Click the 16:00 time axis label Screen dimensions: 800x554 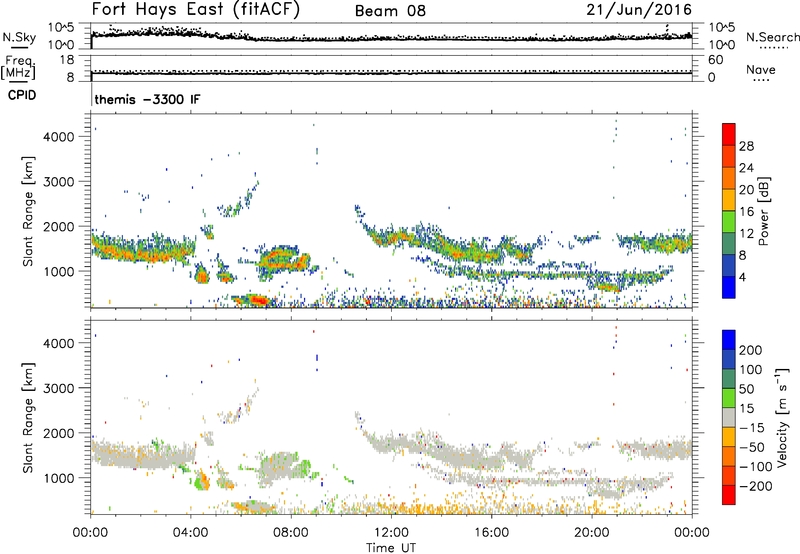(491, 533)
